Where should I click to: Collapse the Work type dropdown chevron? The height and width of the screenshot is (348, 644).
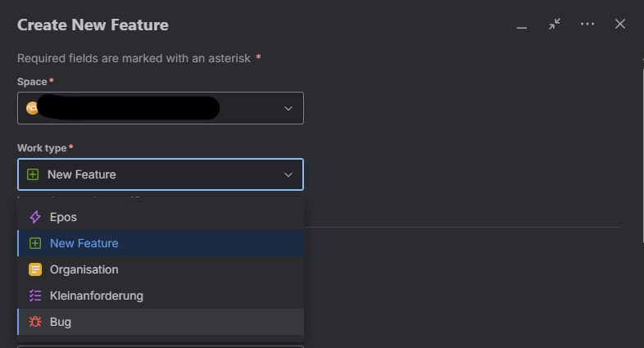click(288, 175)
